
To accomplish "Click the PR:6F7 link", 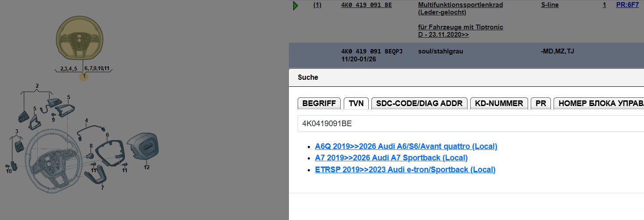I will click(x=627, y=5).
